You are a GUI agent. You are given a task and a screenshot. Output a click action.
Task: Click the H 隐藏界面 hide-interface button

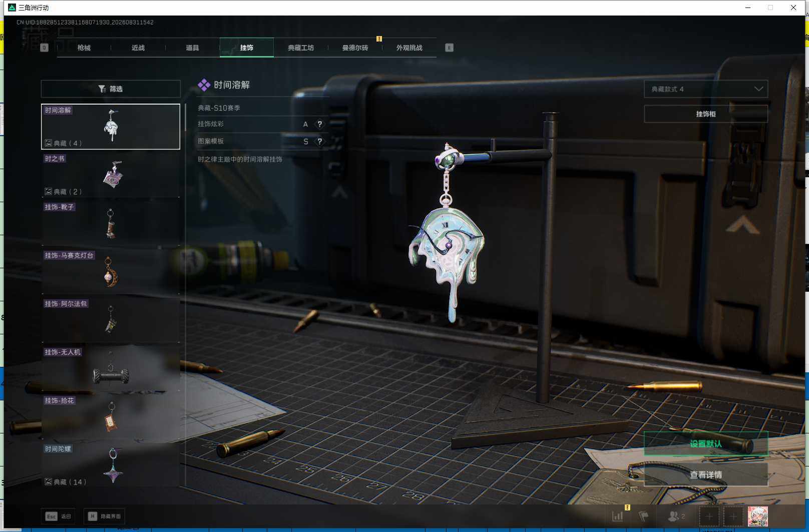click(x=104, y=516)
